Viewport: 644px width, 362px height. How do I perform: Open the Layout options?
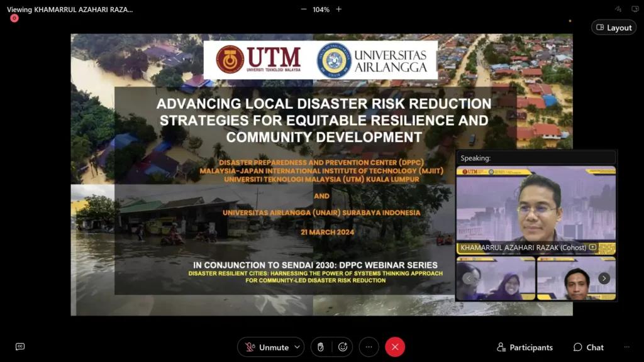coord(614,28)
